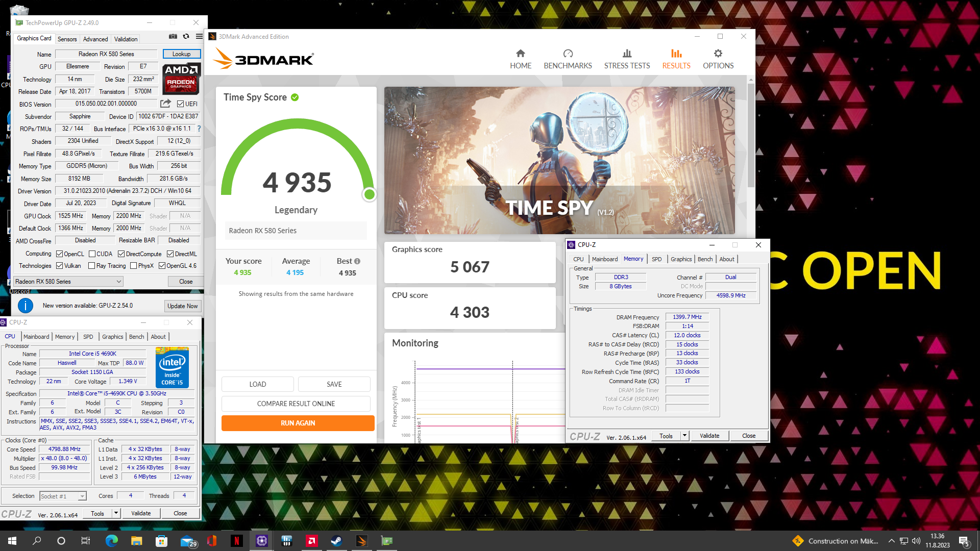The height and width of the screenshot is (551, 980).
Task: Share the BIOS version via export icon
Action: click(165, 104)
